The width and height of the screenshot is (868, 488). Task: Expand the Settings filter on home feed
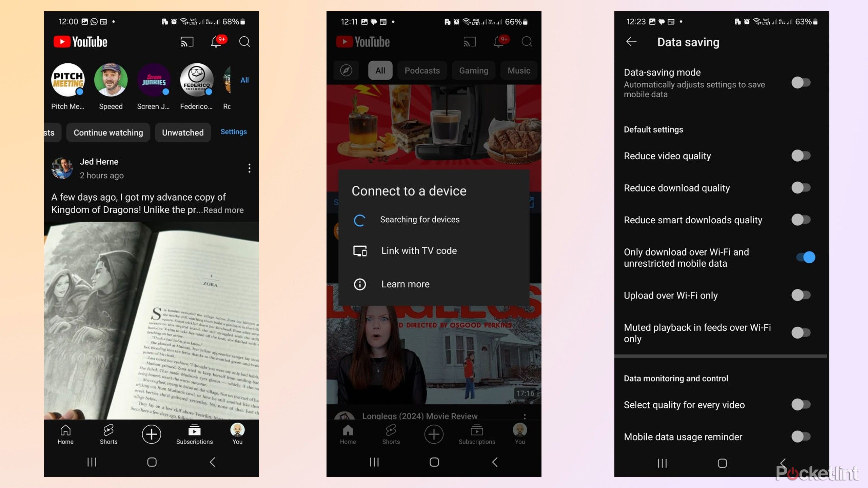point(234,132)
